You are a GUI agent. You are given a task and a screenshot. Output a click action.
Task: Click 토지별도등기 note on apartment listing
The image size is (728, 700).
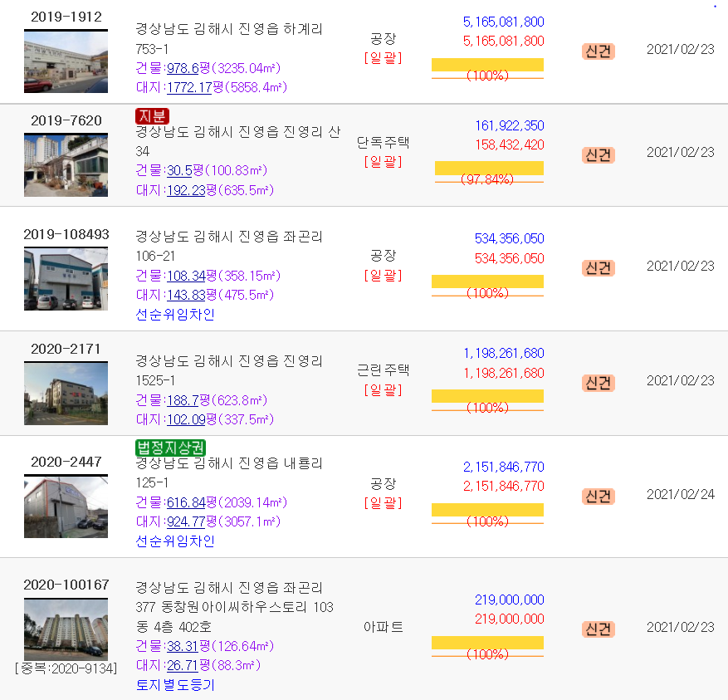174,685
